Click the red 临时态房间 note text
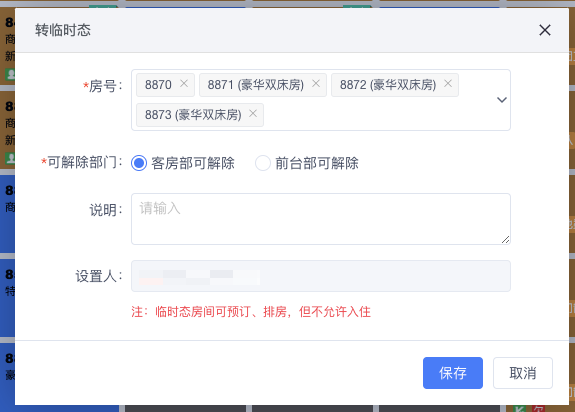Viewport: 575px width, 412px height. [x=251, y=312]
